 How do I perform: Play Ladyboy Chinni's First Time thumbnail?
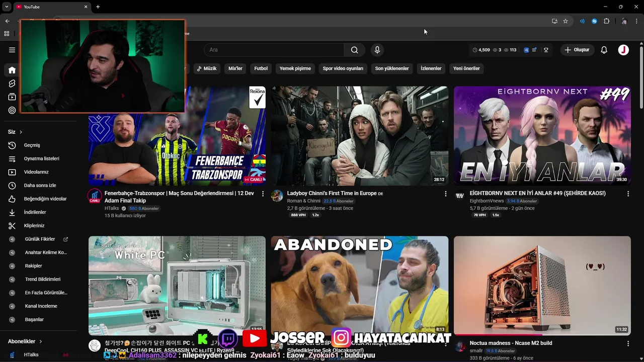point(360,136)
